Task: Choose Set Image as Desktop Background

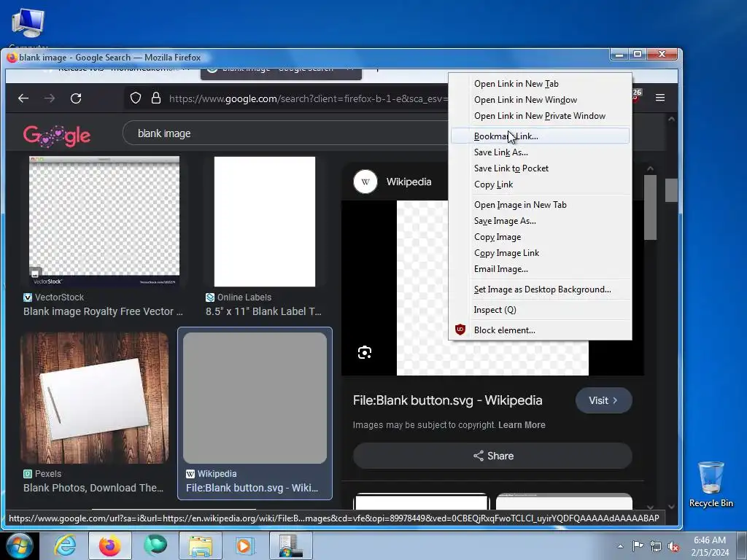Action: (x=541, y=289)
